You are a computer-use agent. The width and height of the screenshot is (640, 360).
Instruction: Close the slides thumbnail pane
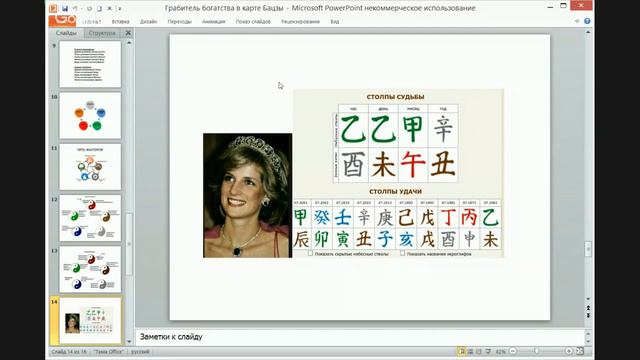(x=128, y=33)
